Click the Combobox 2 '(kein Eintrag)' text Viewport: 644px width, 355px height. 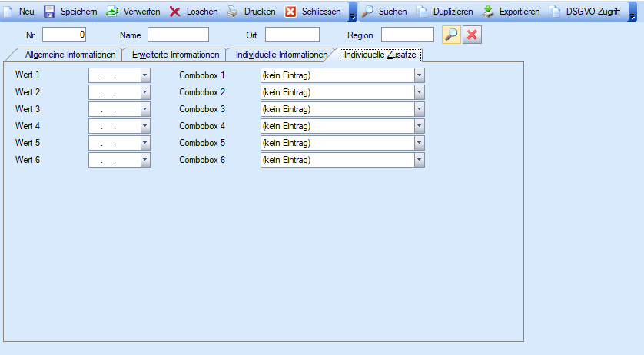point(287,92)
